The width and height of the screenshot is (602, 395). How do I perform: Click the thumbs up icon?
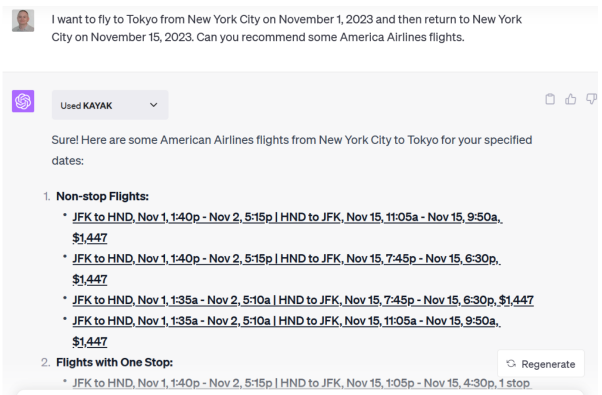pos(571,99)
